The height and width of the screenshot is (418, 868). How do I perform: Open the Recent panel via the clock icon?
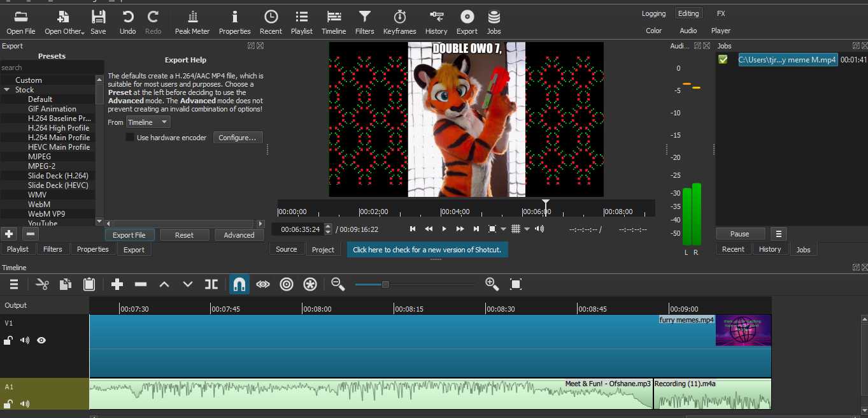pyautogui.click(x=271, y=22)
